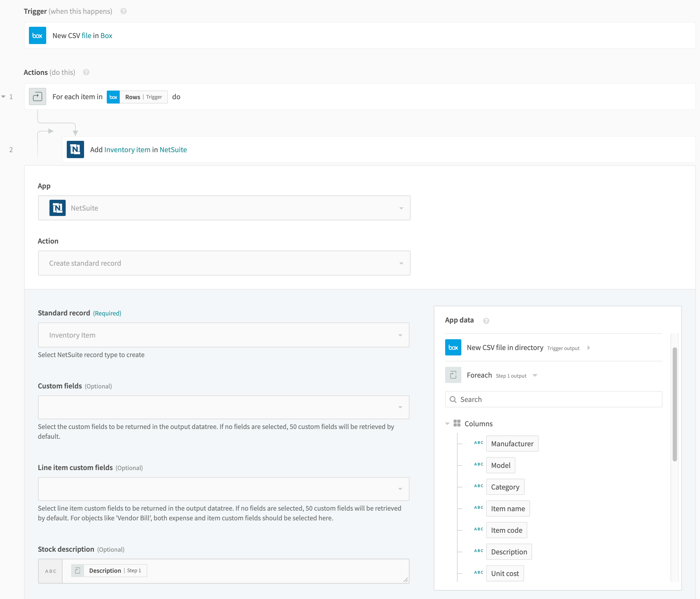Screen dimensions: 700x599
Task: Select the Manufacturer column datapill
Action: [512, 444]
